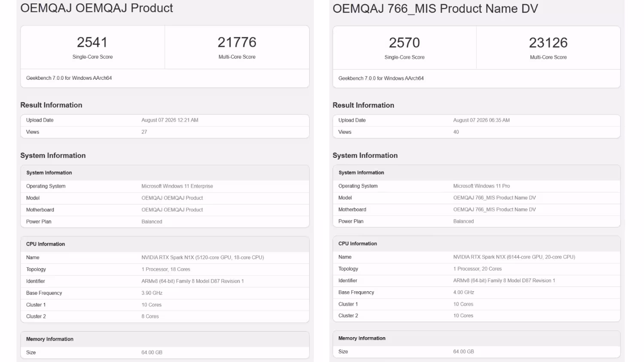Screen dimensions: 644x362
Task: Click 'CPU Information' table header in the 4.00 GHz result
Action: pos(358,244)
